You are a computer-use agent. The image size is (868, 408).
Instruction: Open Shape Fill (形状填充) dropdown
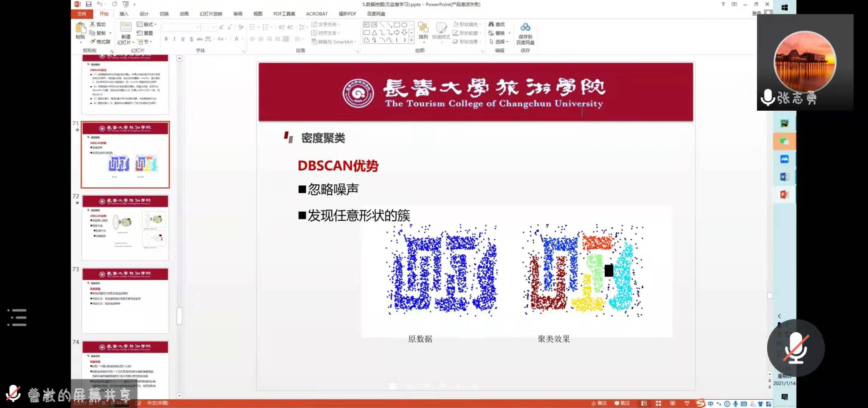[x=467, y=24]
